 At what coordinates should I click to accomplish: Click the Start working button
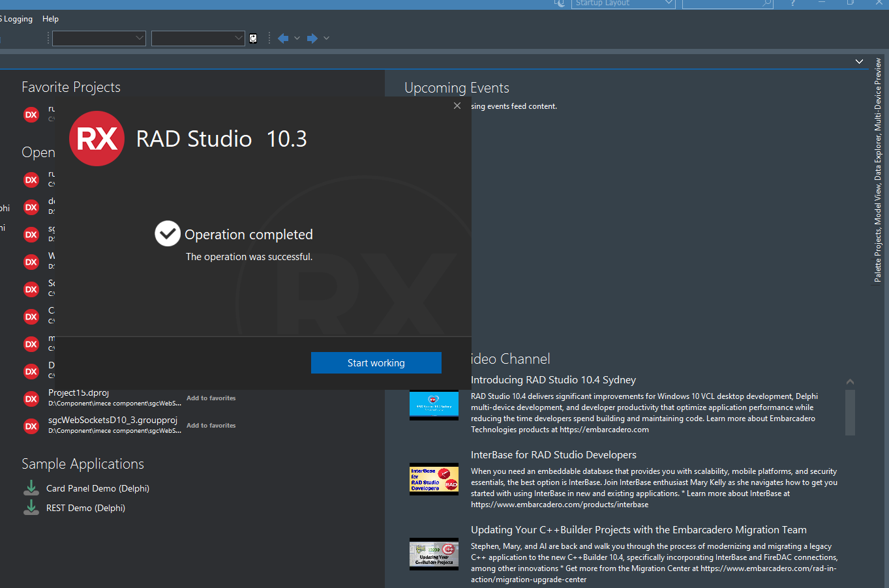click(376, 363)
